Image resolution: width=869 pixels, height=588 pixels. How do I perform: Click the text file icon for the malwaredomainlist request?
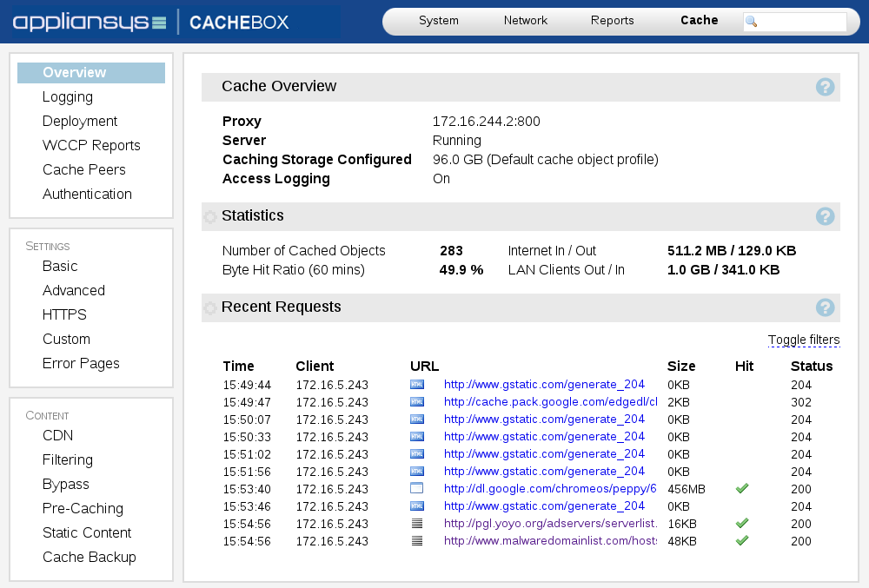pyautogui.click(x=417, y=541)
